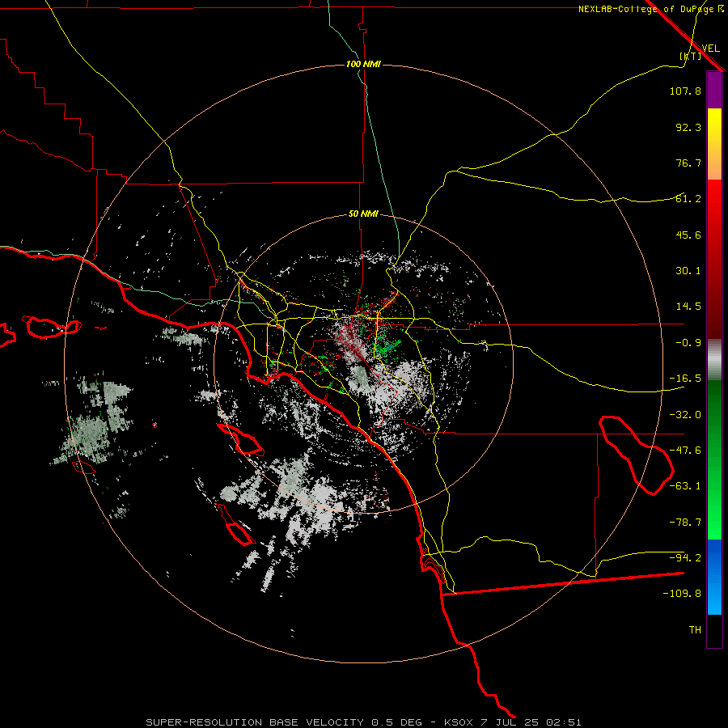Screen dimensions: 728x728
Task: Pick the yellow-orange segment of the color bar
Action: (x=714, y=144)
